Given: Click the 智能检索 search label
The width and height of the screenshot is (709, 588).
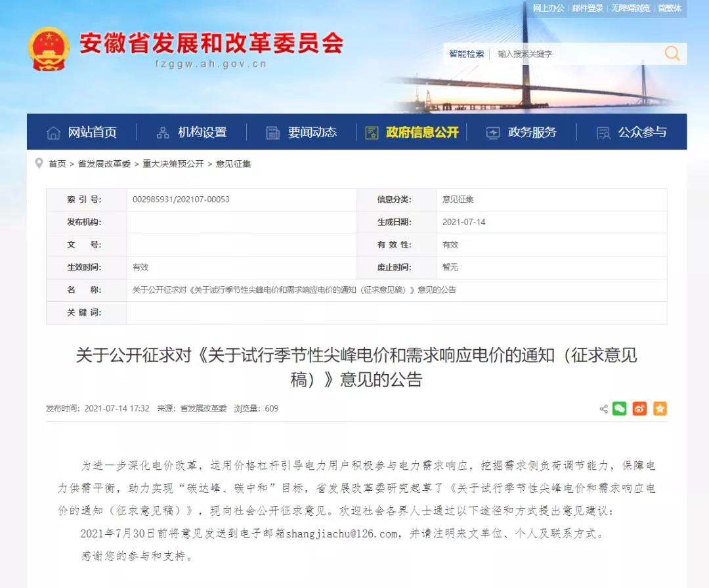Looking at the screenshot, I should click(466, 54).
